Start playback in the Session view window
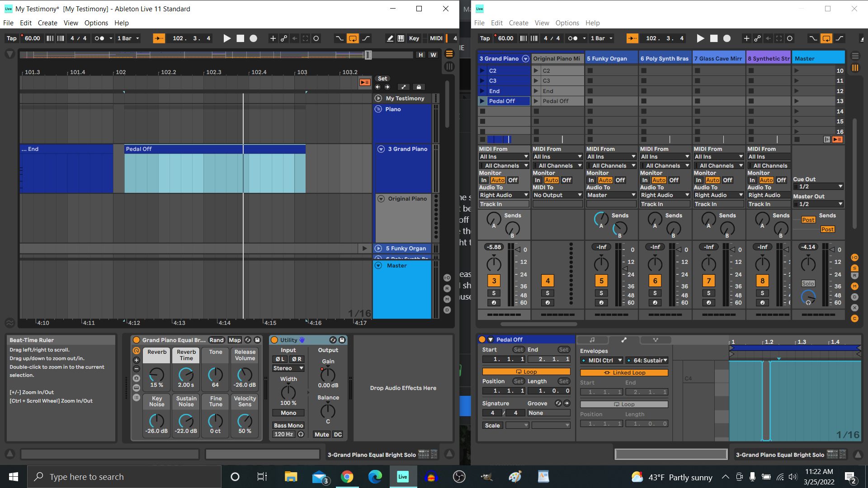The width and height of the screenshot is (868, 488). 700,38
